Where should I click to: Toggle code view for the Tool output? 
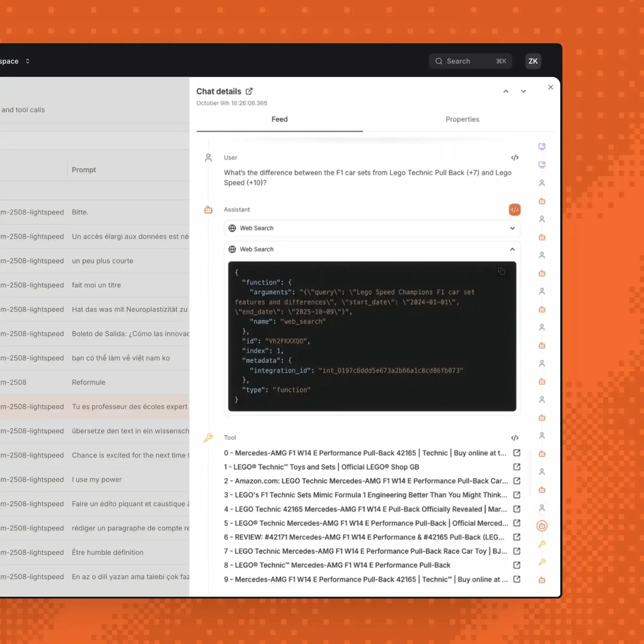click(515, 437)
